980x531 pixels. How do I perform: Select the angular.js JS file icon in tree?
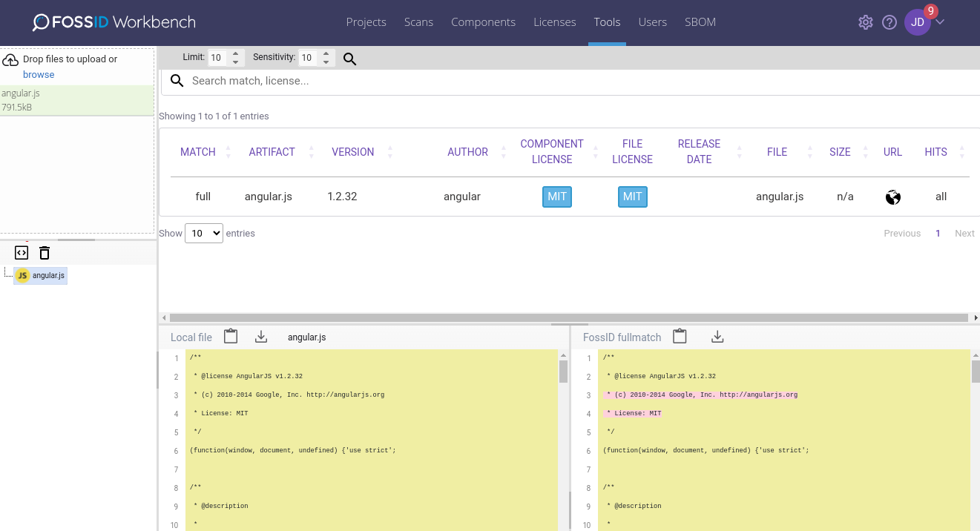click(22, 276)
